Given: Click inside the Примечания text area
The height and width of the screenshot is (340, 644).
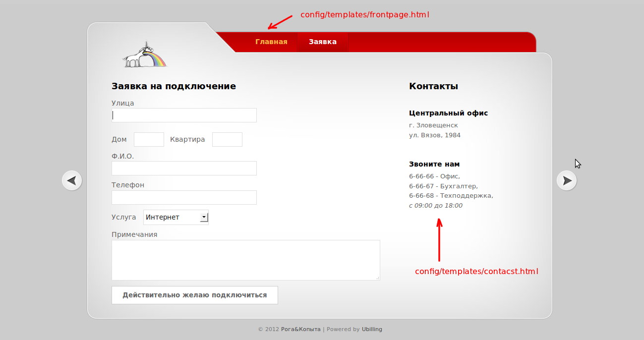Looking at the screenshot, I should [245, 260].
